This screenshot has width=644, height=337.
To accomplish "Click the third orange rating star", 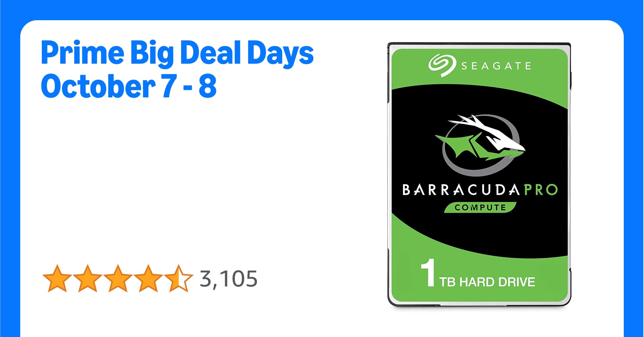I will [x=118, y=278].
